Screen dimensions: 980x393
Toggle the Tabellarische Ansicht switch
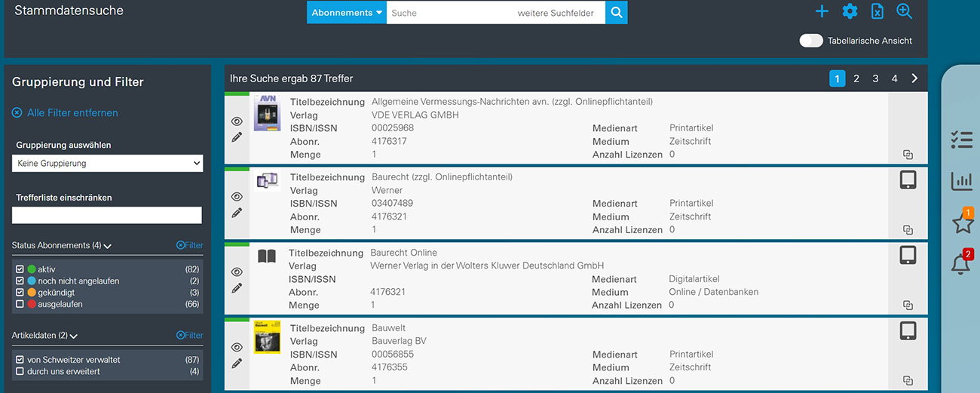pyautogui.click(x=811, y=41)
